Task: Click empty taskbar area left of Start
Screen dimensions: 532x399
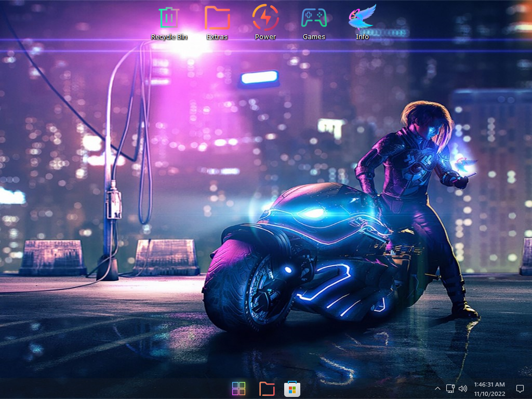Action: click(115, 389)
